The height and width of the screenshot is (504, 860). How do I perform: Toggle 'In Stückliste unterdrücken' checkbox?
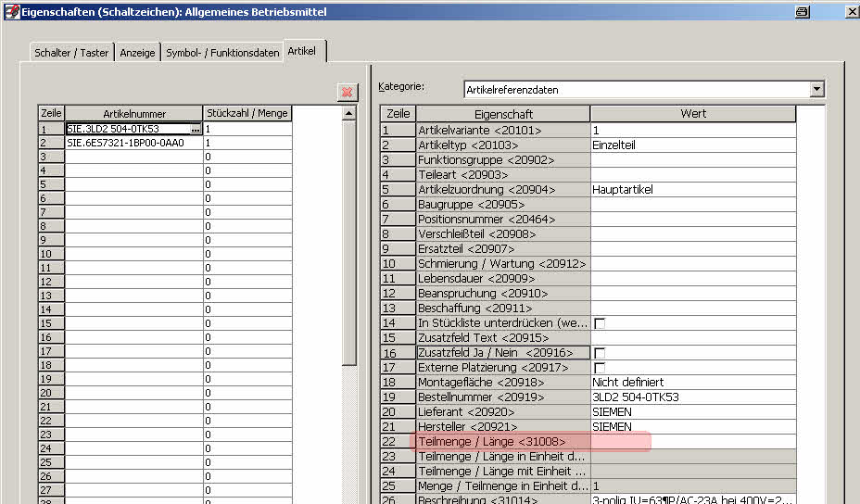[600, 323]
